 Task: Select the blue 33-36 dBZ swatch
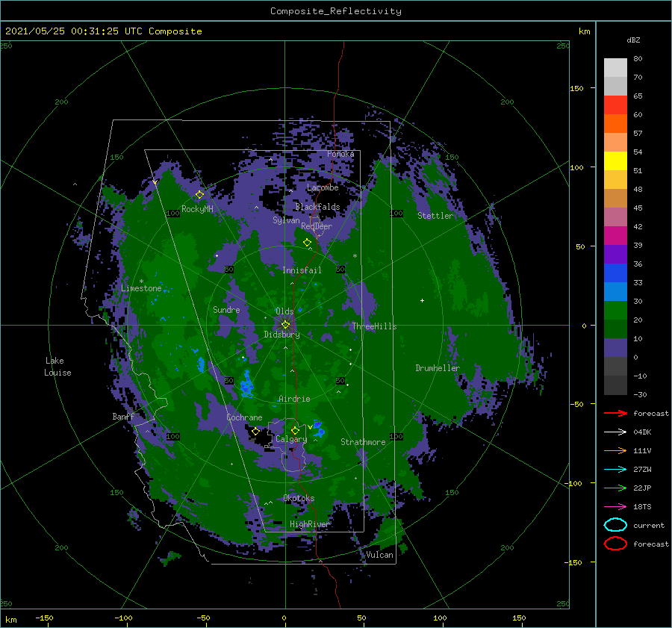(x=615, y=273)
